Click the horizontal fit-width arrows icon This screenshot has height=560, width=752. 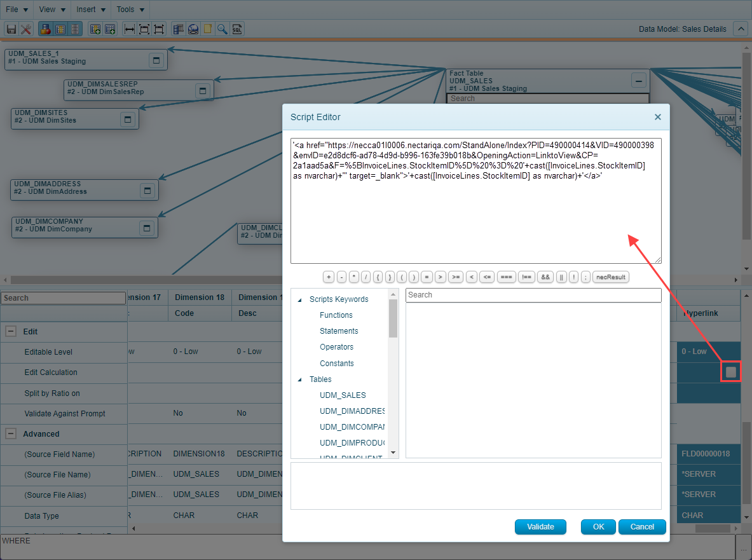coord(129,29)
